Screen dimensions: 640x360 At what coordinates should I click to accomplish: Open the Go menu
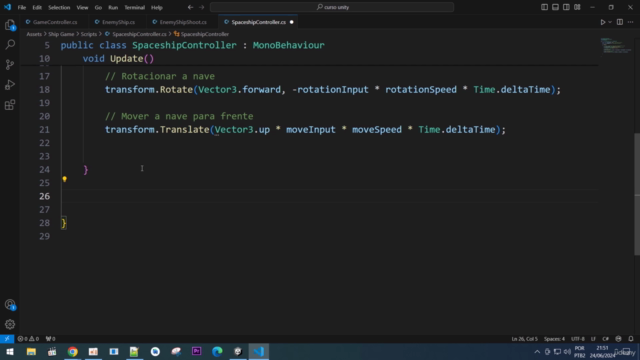[x=98, y=7]
